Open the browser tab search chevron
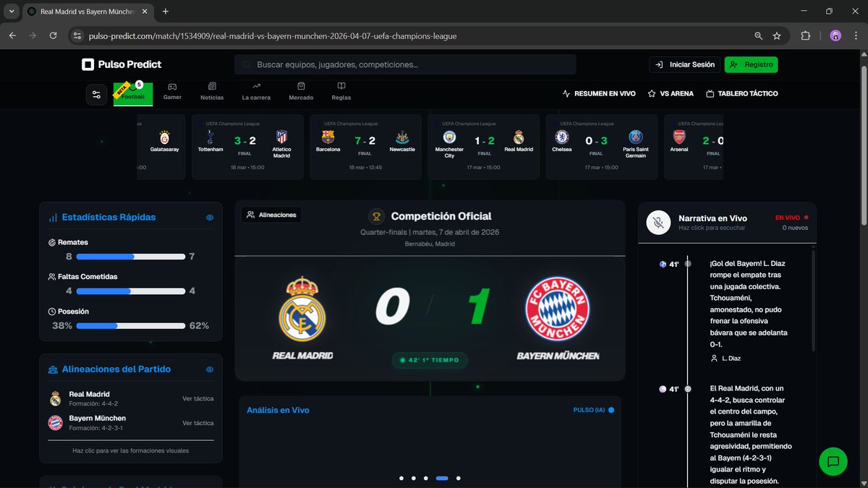Screen dimensions: 868x488 [11, 12]
